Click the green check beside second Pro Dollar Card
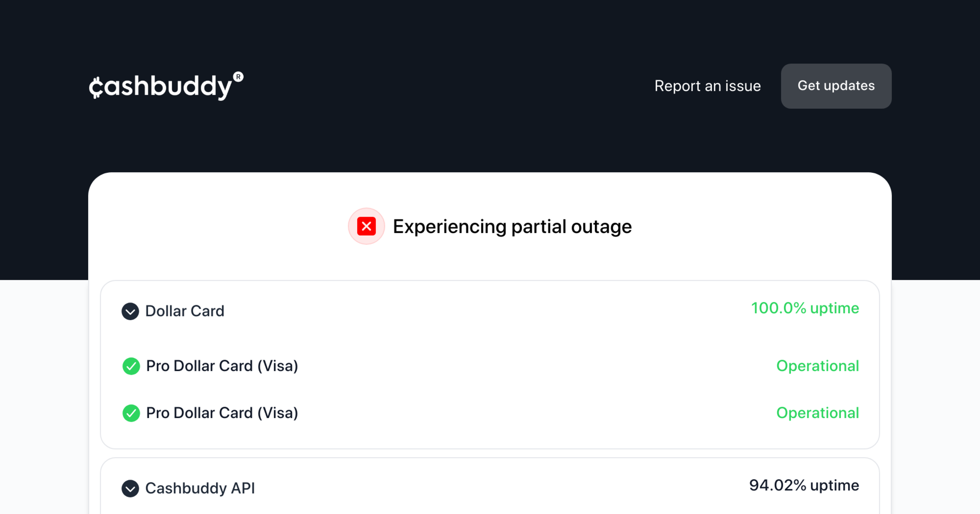980x514 pixels. click(x=131, y=413)
